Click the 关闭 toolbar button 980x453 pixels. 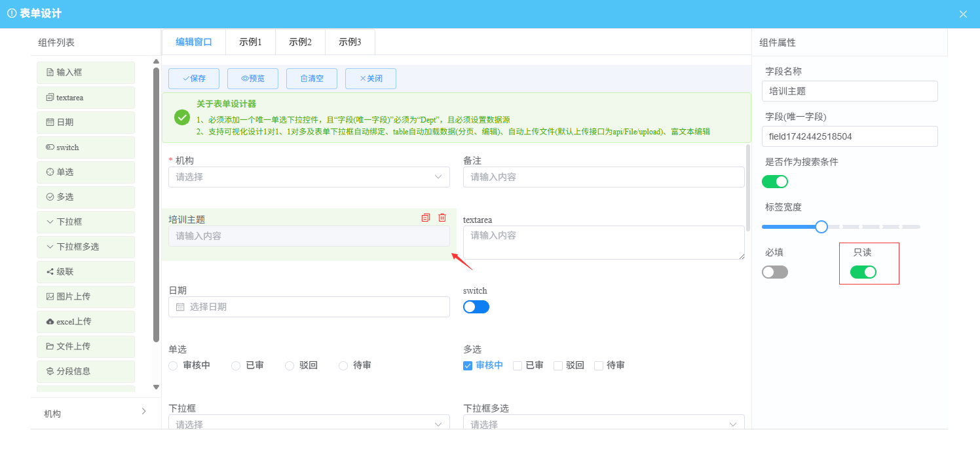(371, 79)
